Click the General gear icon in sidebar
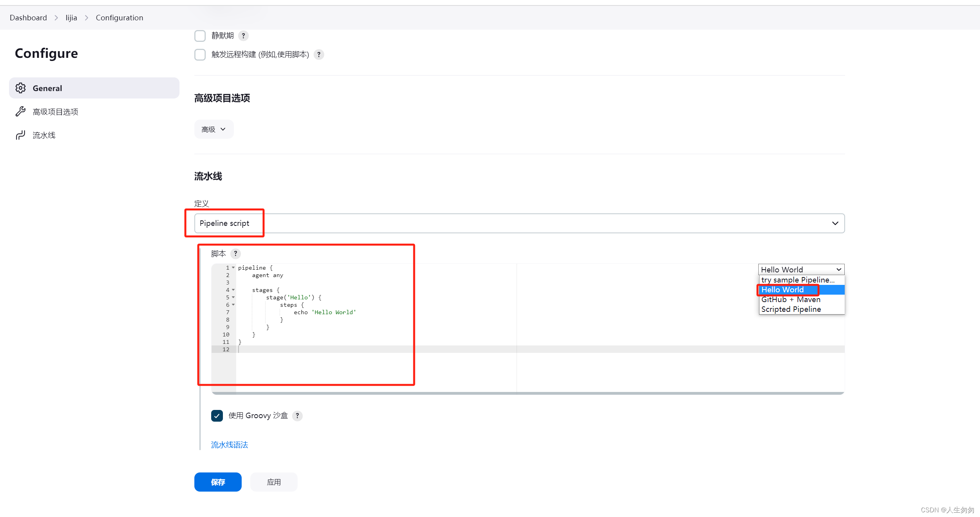 (x=21, y=88)
